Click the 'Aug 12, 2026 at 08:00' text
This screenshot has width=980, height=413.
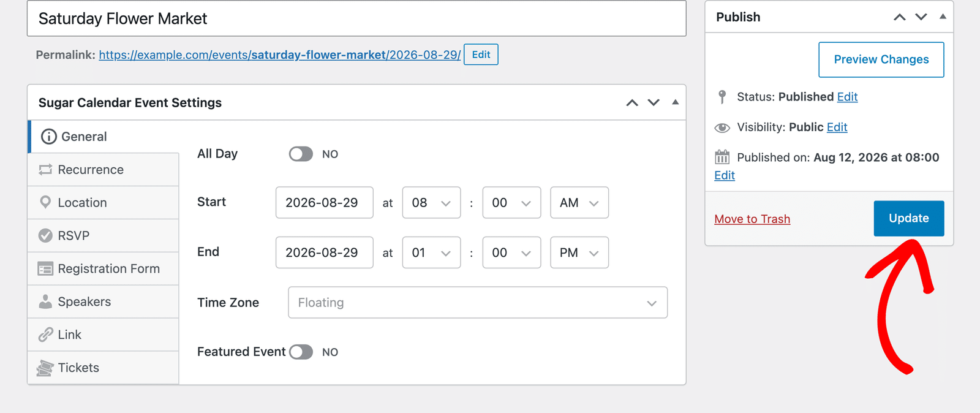[x=876, y=157]
